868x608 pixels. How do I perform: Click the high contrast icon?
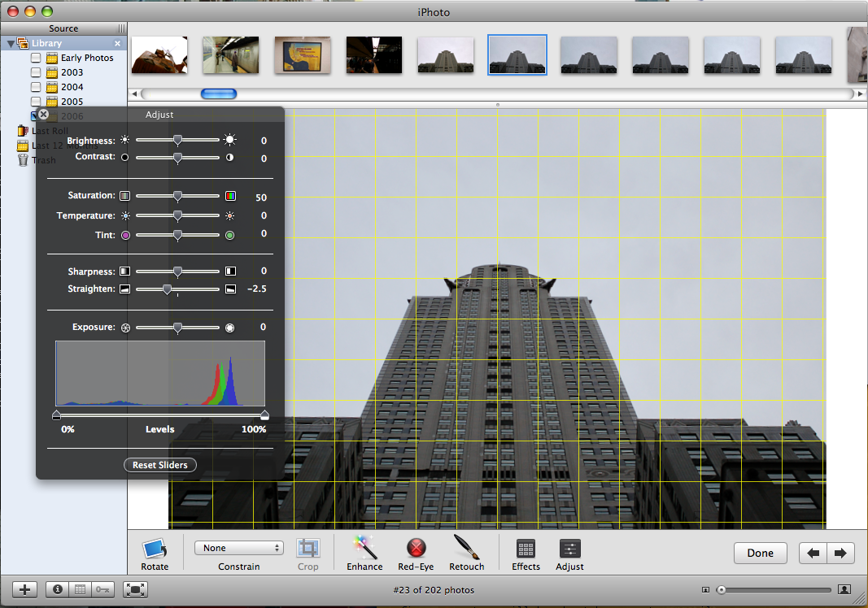[229, 157]
